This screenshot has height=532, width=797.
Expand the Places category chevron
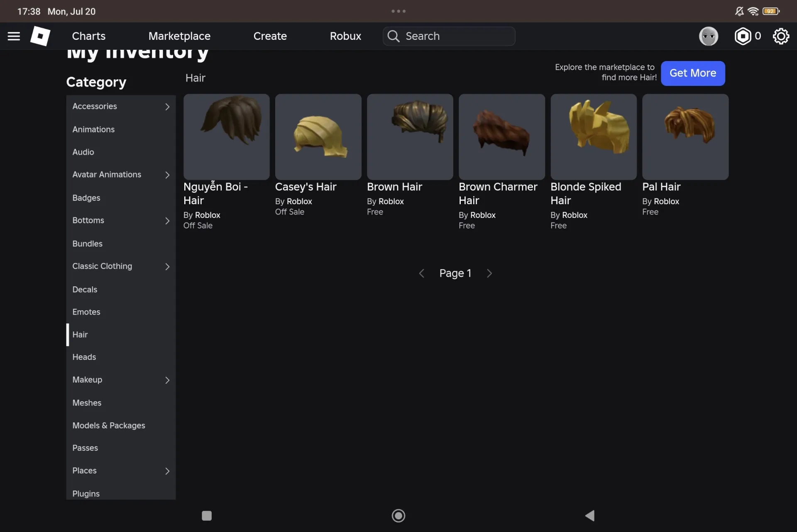pyautogui.click(x=167, y=471)
